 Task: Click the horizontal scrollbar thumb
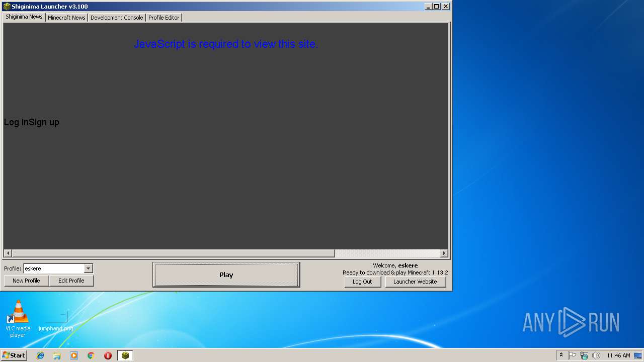coord(173,253)
